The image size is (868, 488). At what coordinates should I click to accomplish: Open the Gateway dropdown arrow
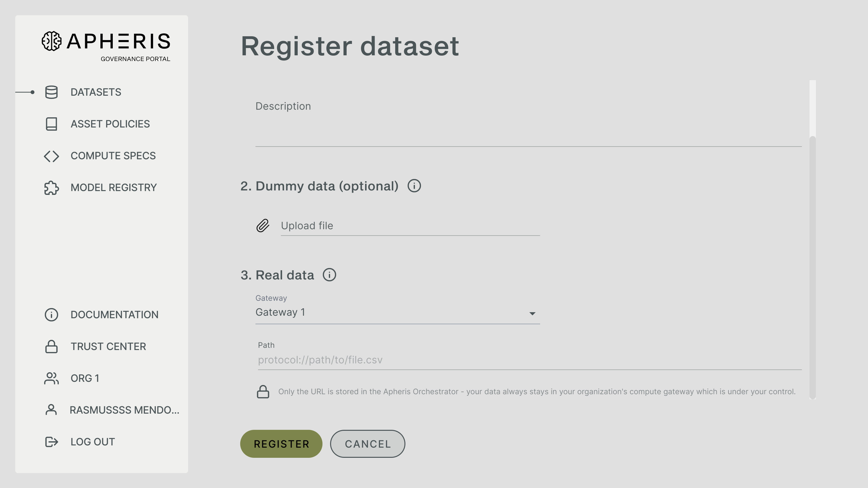[532, 314]
